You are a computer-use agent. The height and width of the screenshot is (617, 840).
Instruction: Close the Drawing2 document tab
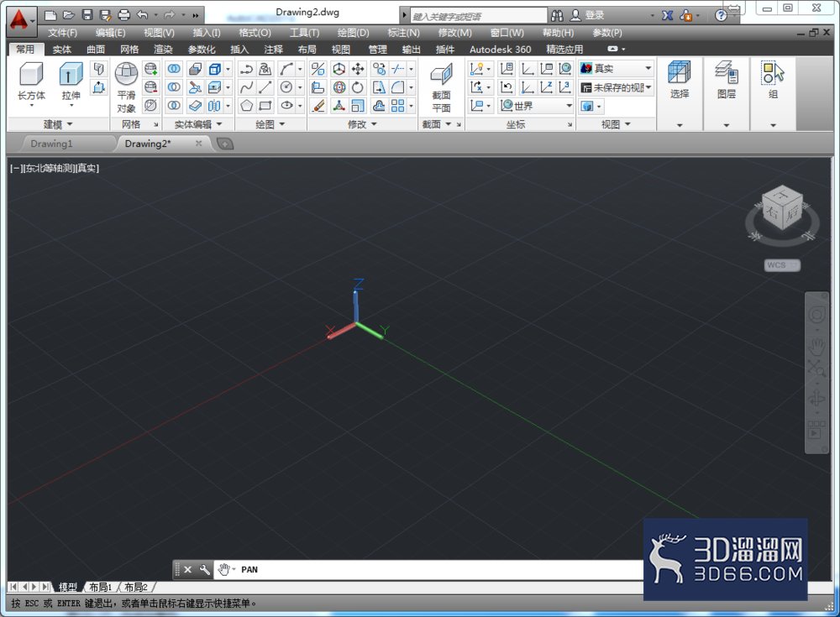tap(199, 143)
